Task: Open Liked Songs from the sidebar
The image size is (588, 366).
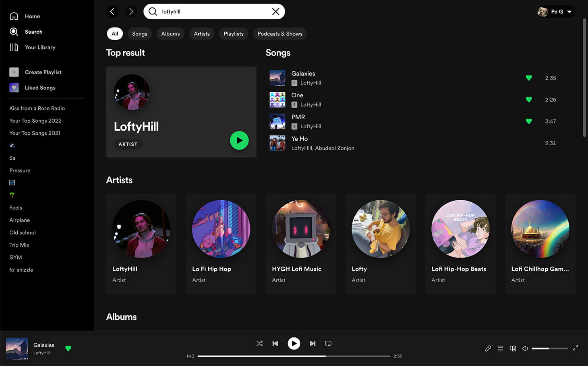Action: point(14,88)
